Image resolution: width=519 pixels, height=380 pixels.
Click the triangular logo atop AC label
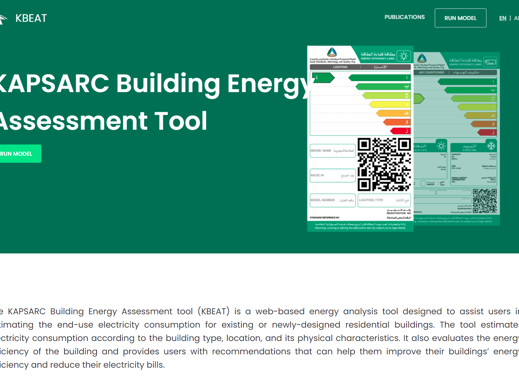coord(422,58)
